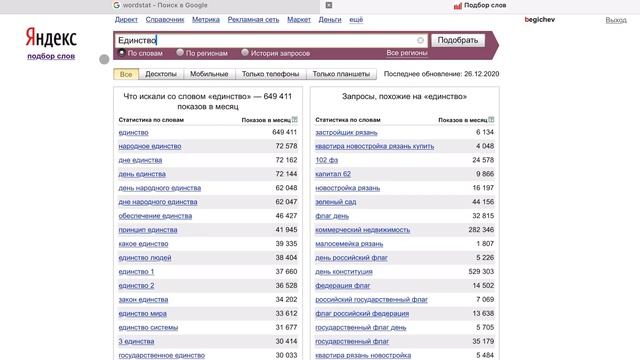The width and height of the screenshot is (640, 360).
Task: Open the российский государственный флаг query
Action: point(371,300)
